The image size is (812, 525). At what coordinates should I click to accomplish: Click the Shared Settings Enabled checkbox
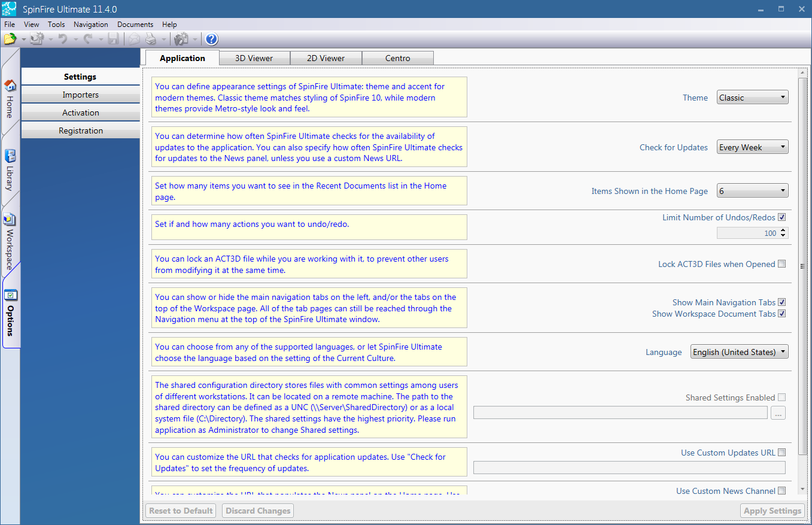click(781, 397)
